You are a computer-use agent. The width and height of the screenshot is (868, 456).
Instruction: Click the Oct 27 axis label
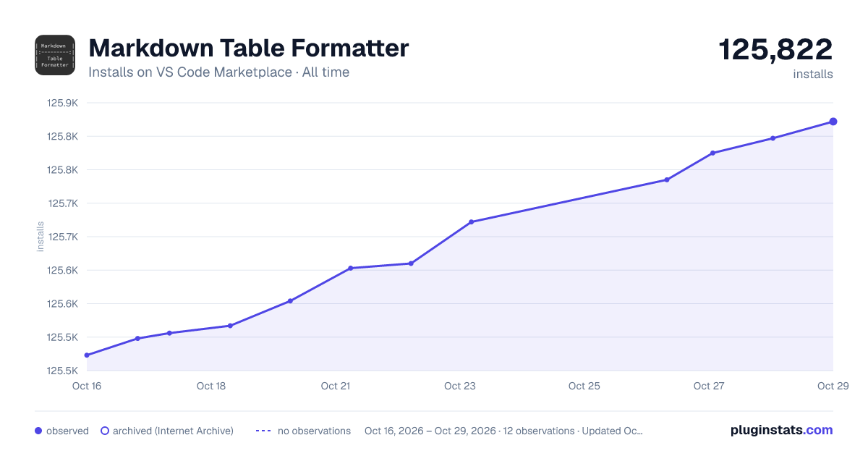click(x=709, y=386)
